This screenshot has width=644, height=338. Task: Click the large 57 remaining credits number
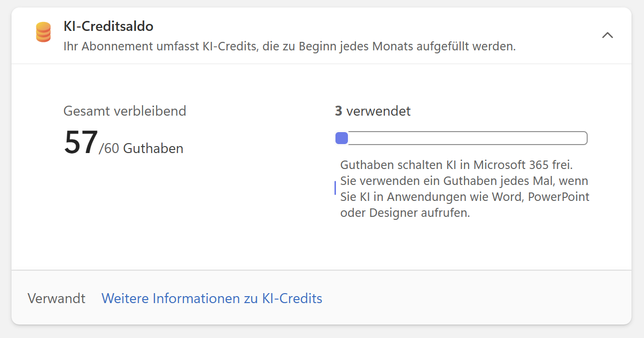pos(81,143)
